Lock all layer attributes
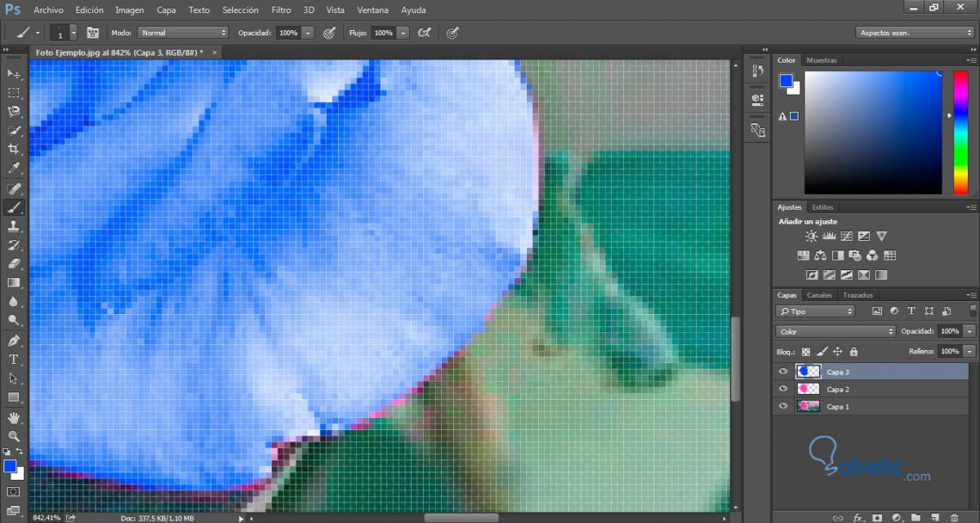Image resolution: width=980 pixels, height=523 pixels. tap(853, 352)
